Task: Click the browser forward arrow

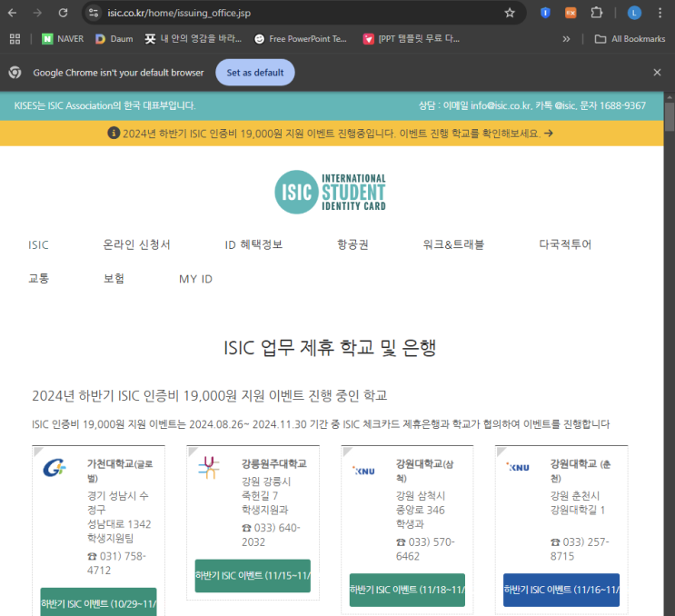Action: tap(37, 13)
